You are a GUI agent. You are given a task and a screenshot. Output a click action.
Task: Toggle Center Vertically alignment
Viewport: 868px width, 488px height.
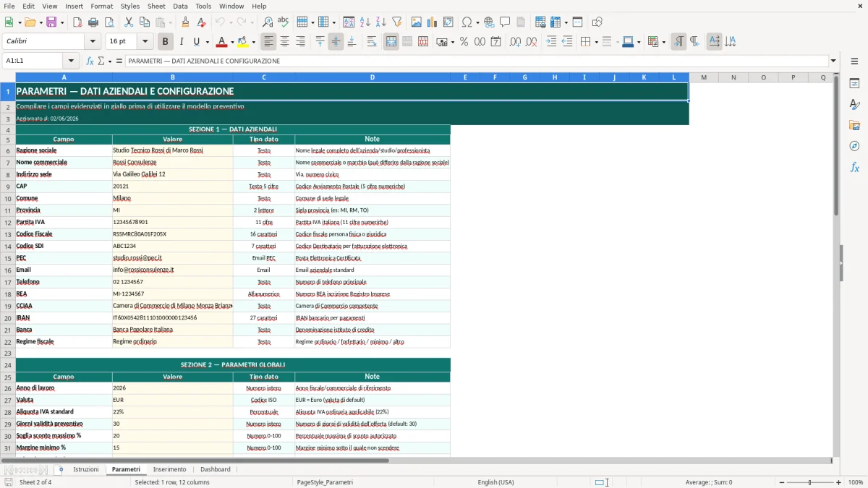point(336,42)
